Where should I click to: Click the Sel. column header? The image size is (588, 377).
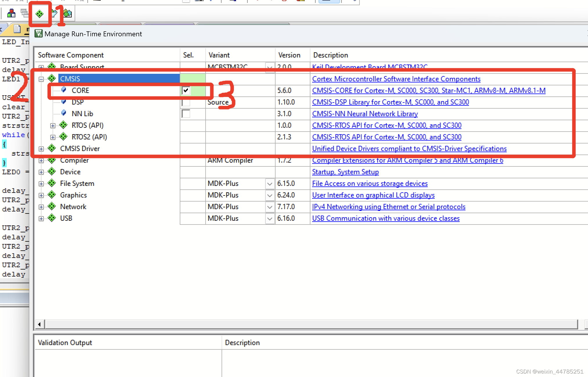193,55
